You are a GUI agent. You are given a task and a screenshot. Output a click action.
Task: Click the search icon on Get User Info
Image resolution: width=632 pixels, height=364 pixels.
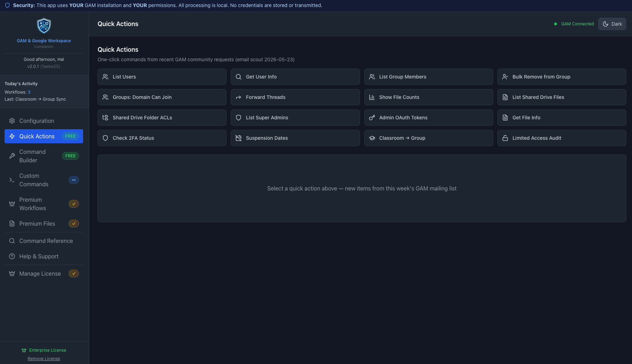(x=238, y=77)
